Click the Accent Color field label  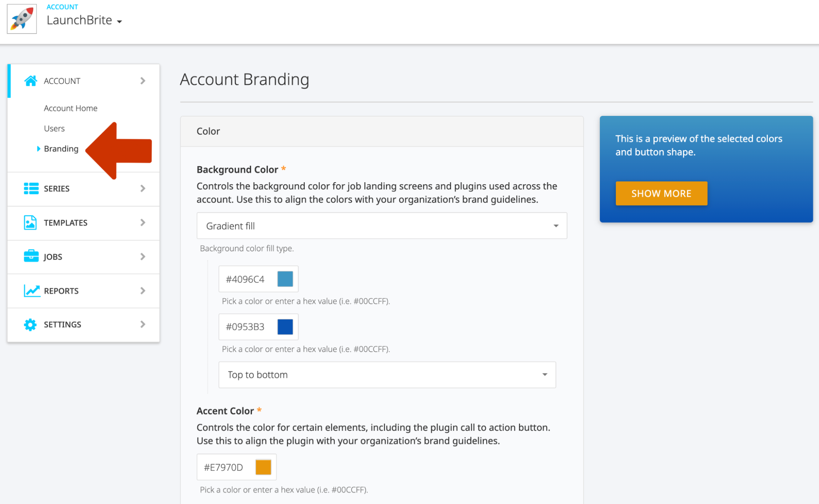pyautogui.click(x=225, y=411)
